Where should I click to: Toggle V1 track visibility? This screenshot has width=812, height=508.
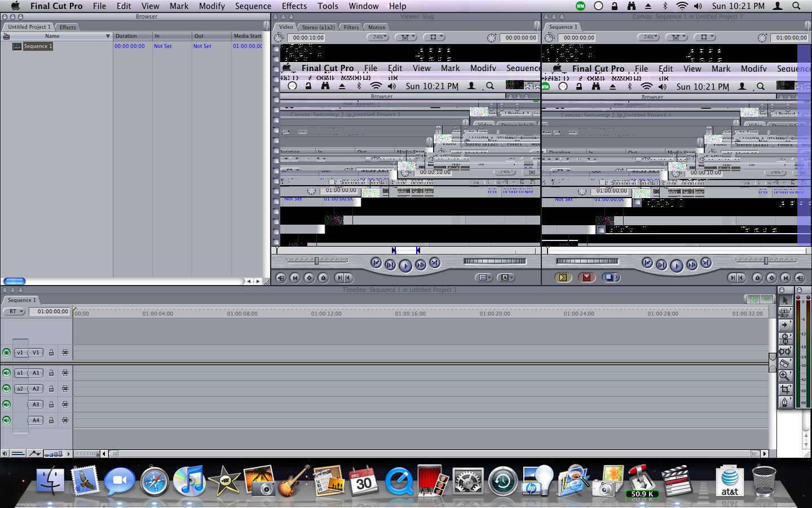(6, 352)
